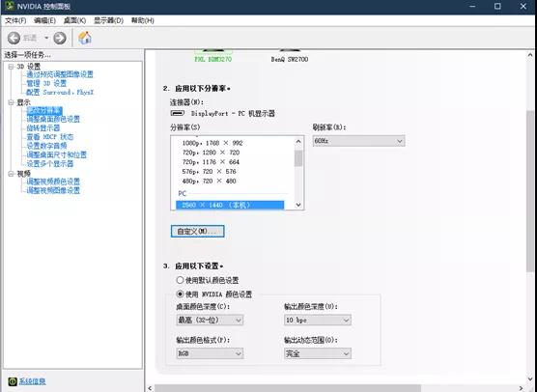
Task: Open the 系统信息 link
Action: [32, 381]
